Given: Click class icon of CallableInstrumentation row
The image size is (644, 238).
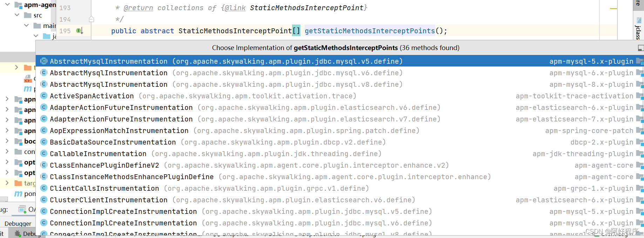Looking at the screenshot, I should (x=44, y=153).
